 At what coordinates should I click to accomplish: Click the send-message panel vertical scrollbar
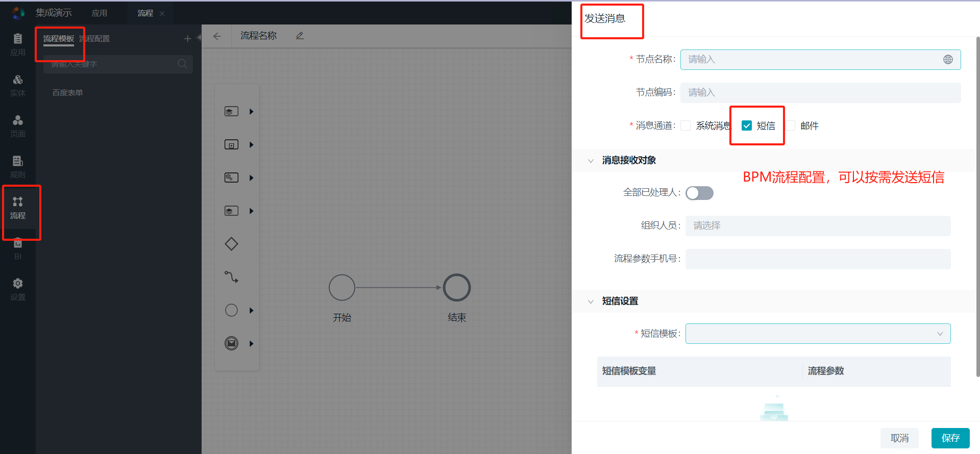point(978,207)
